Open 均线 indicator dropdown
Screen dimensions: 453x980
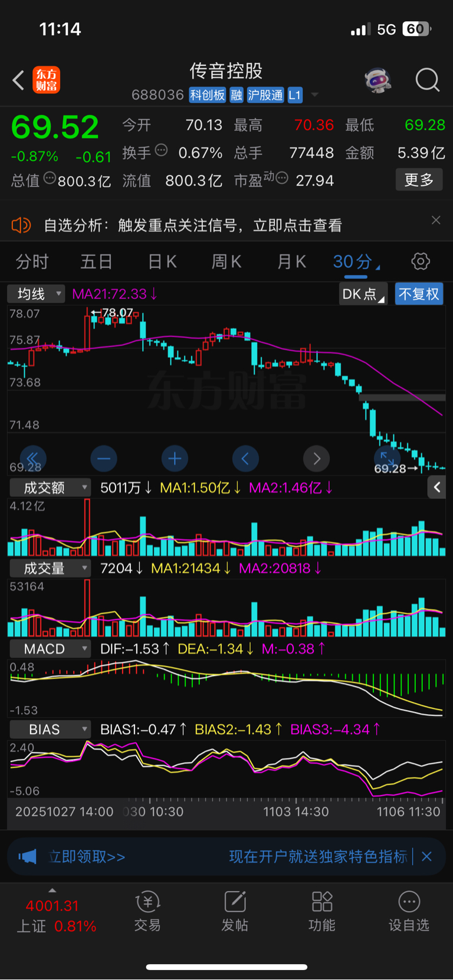click(x=36, y=293)
